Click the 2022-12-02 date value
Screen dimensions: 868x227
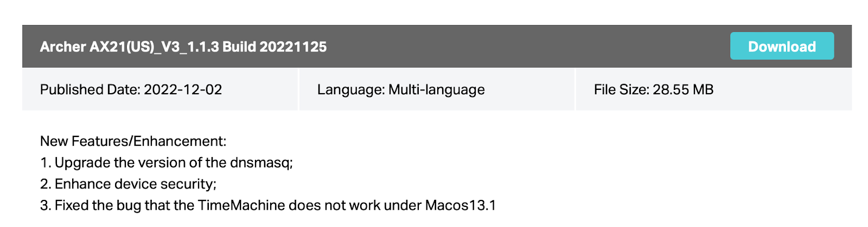pyautogui.click(x=183, y=89)
